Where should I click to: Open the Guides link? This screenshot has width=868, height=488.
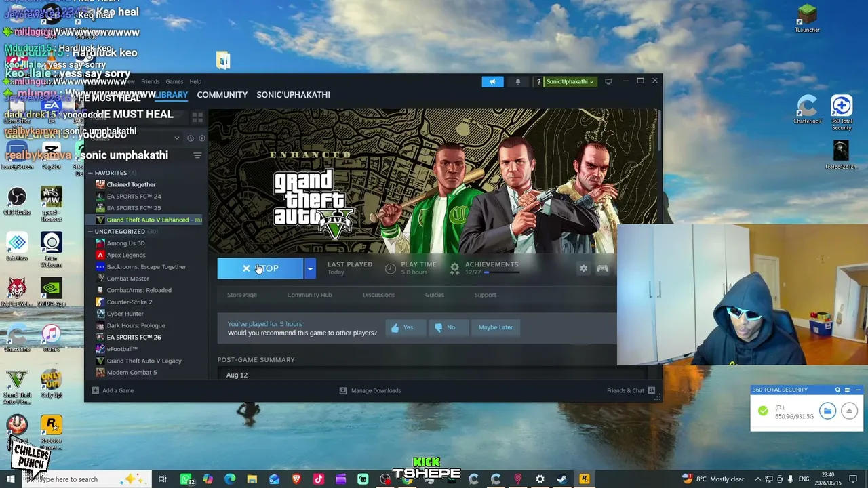tap(435, 295)
